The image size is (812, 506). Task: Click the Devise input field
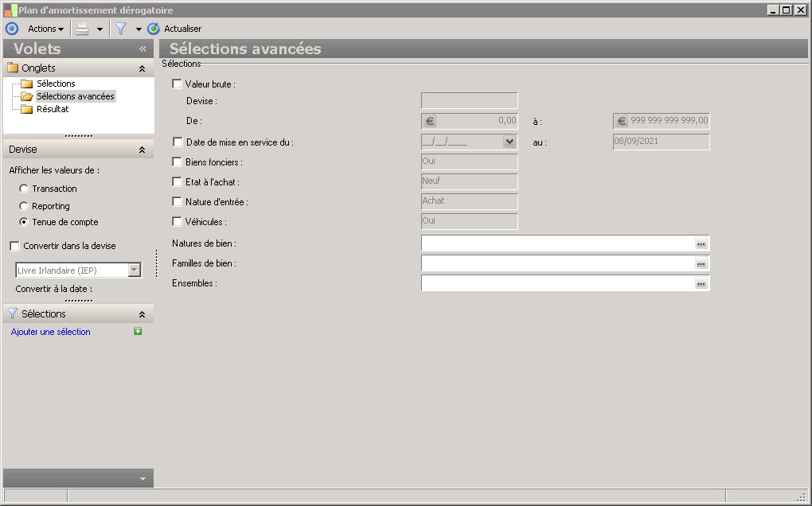pos(469,100)
